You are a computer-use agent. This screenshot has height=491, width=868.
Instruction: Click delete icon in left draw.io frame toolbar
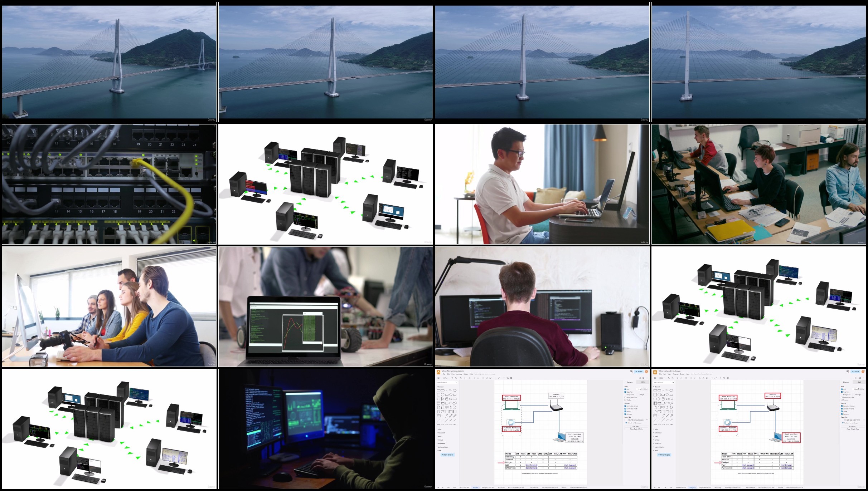pyautogui.click(x=470, y=378)
